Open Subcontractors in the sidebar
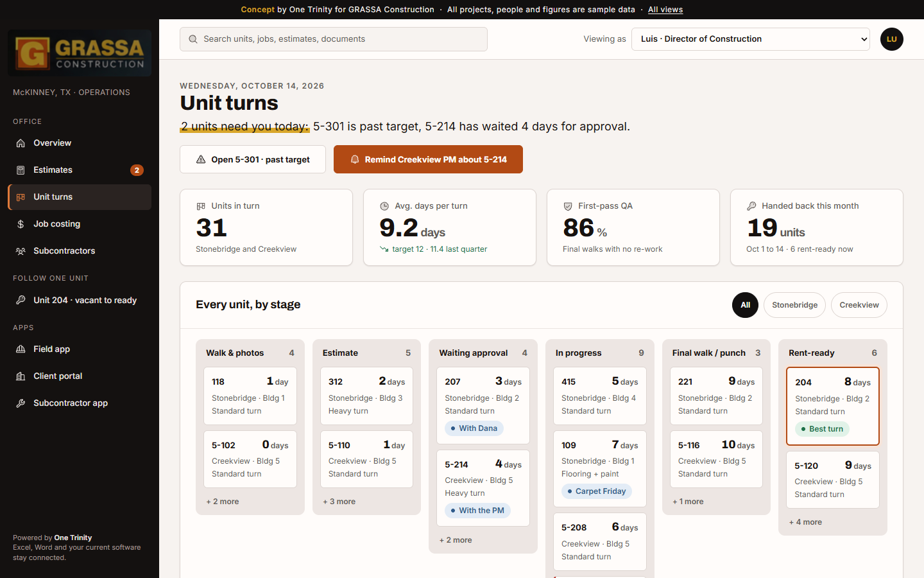 80,251
